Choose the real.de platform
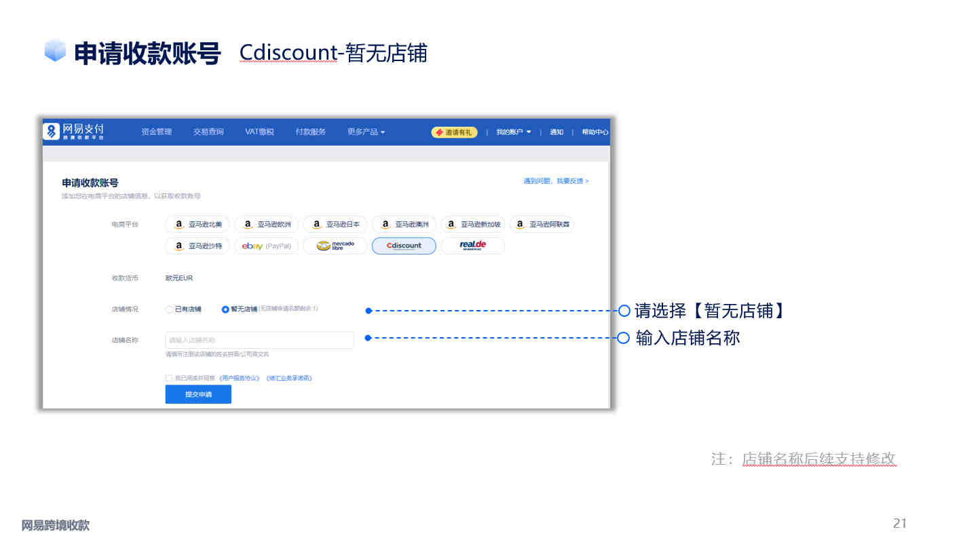The height and width of the screenshot is (536, 980). [473, 246]
